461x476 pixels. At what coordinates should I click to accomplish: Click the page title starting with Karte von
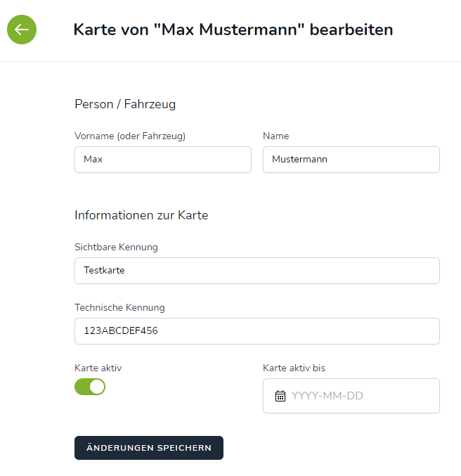click(x=233, y=30)
